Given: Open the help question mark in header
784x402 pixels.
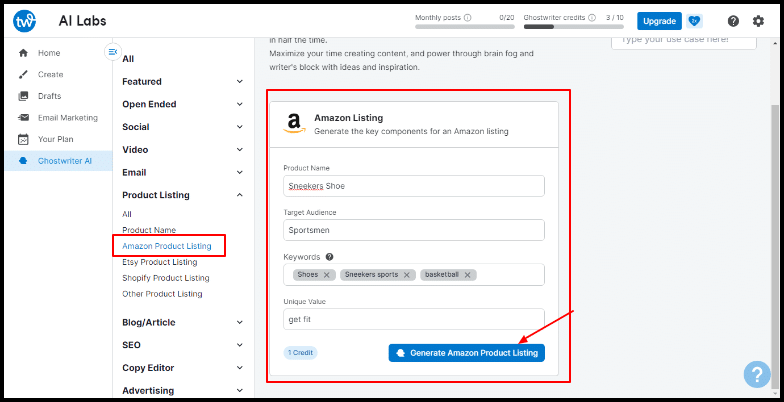Looking at the screenshot, I should pyautogui.click(x=733, y=21).
